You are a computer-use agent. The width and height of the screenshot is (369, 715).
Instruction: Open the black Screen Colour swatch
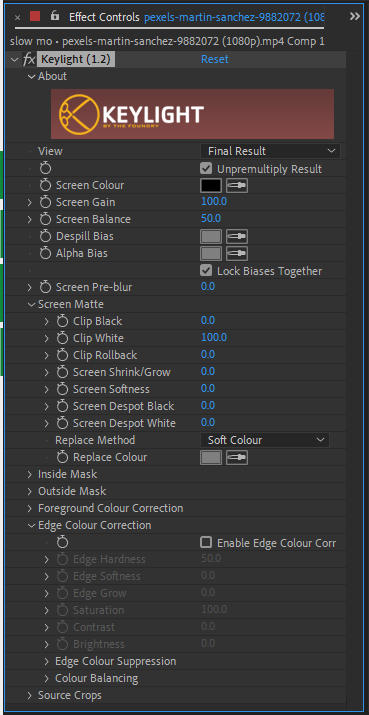[211, 186]
